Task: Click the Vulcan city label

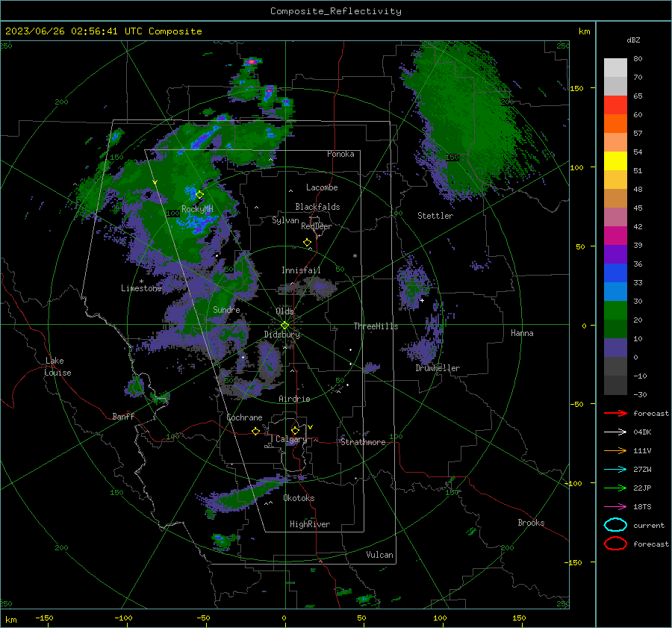Action: (380, 555)
